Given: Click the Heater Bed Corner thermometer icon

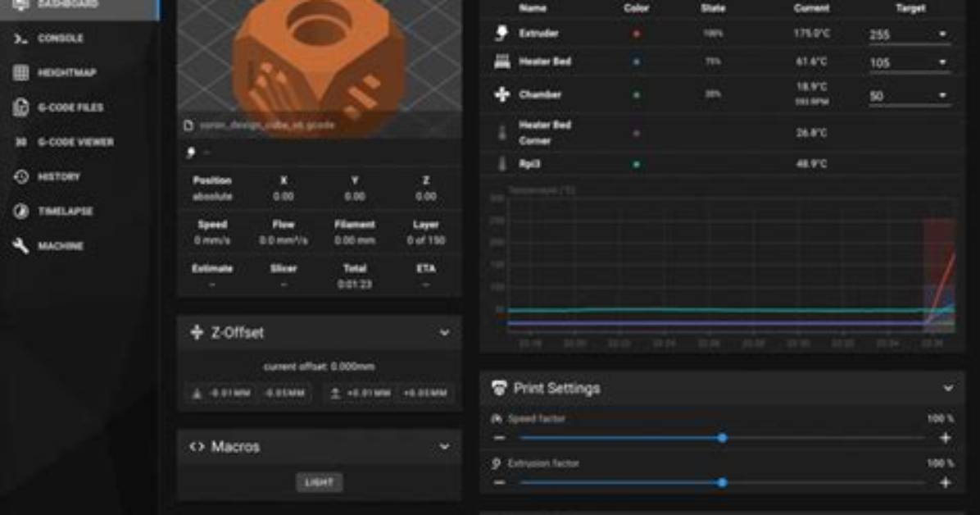Looking at the screenshot, I should coord(501,134).
